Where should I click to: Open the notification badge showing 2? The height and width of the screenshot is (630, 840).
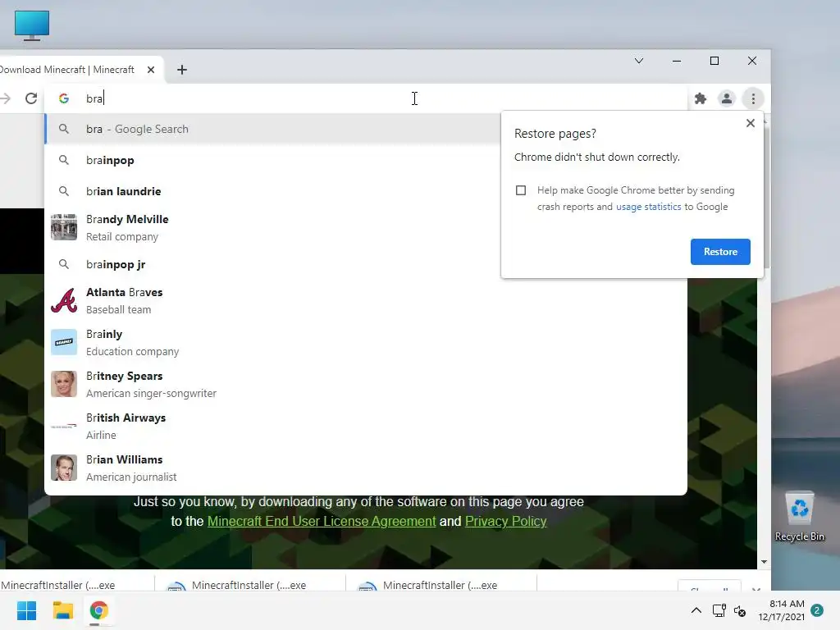[817, 610]
